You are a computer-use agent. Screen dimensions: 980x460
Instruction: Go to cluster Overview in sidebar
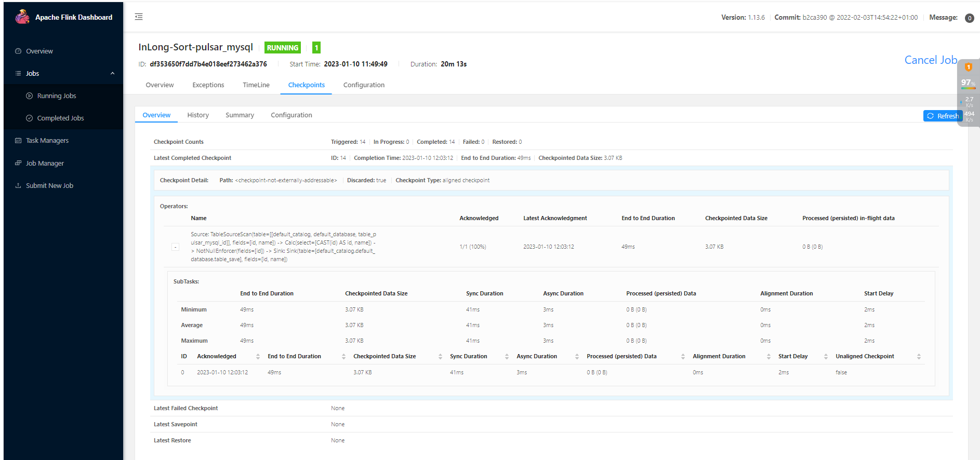coord(39,51)
